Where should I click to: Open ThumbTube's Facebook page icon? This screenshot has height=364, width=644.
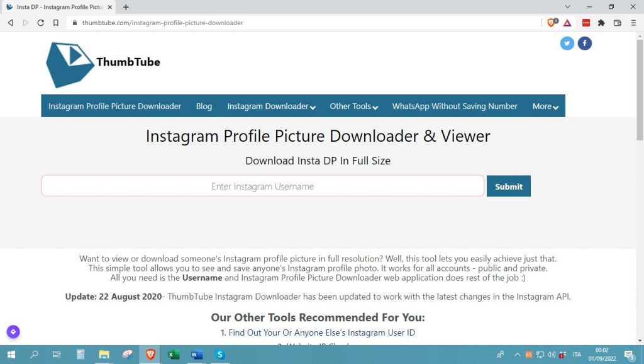(585, 43)
